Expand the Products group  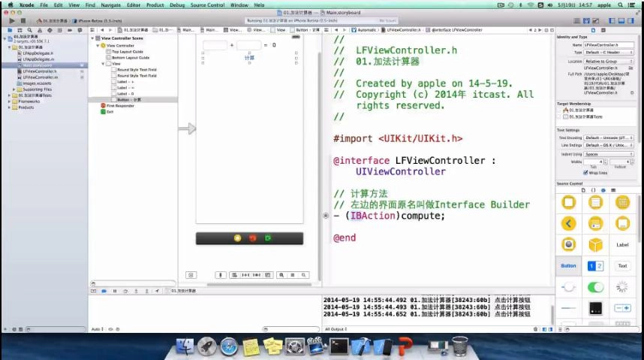[x=10, y=107]
